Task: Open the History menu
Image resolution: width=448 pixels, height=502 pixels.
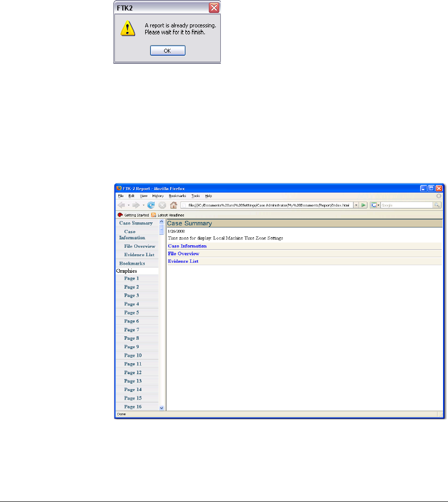Action: (158, 196)
